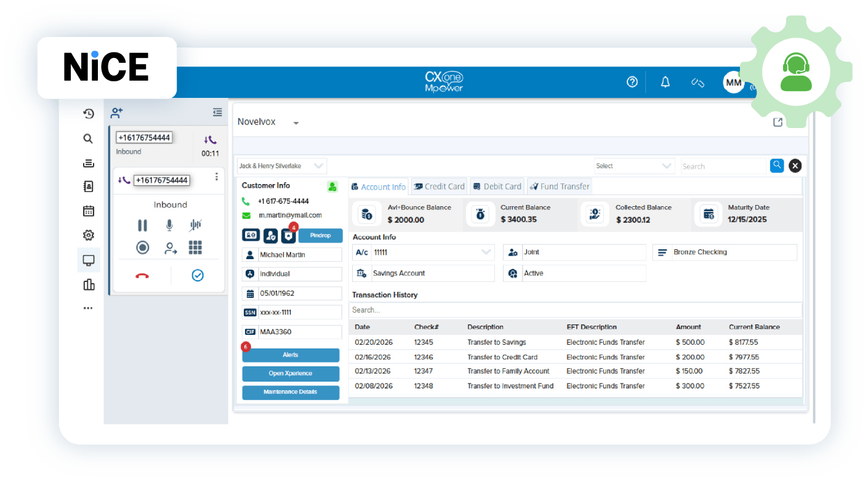Select the Transfer to Savings transaction row

point(576,342)
